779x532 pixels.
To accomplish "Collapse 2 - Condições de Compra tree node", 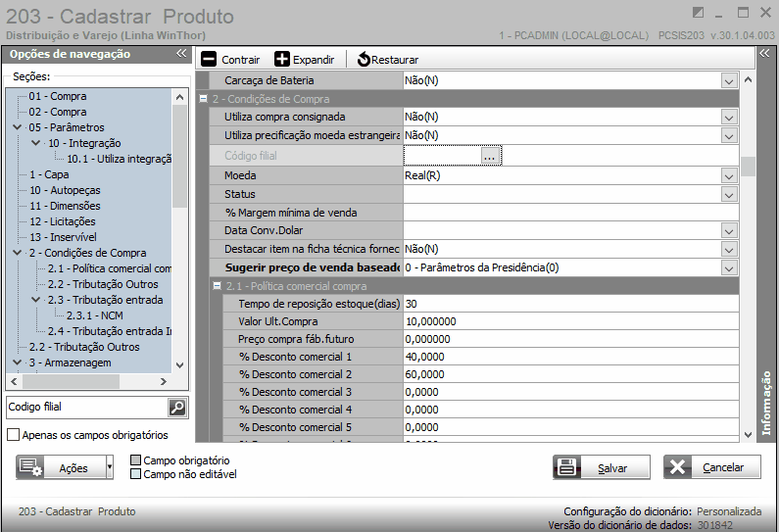I will [x=18, y=253].
